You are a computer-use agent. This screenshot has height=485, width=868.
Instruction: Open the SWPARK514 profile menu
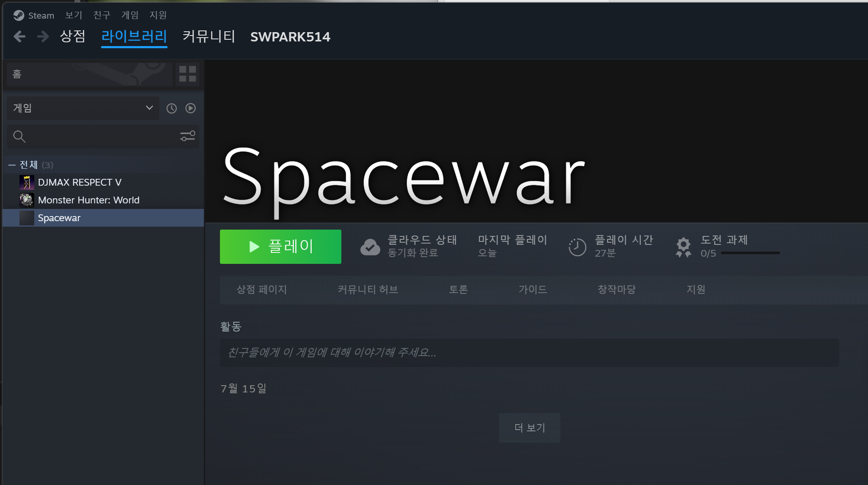290,37
